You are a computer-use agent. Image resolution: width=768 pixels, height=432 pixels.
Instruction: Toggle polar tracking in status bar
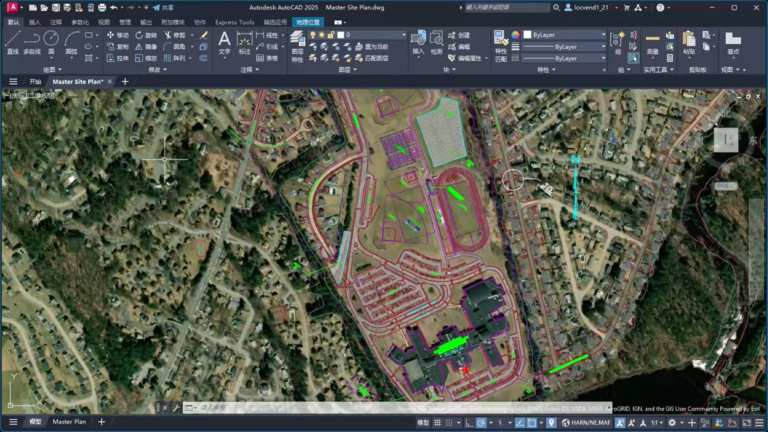pyautogui.click(x=481, y=423)
